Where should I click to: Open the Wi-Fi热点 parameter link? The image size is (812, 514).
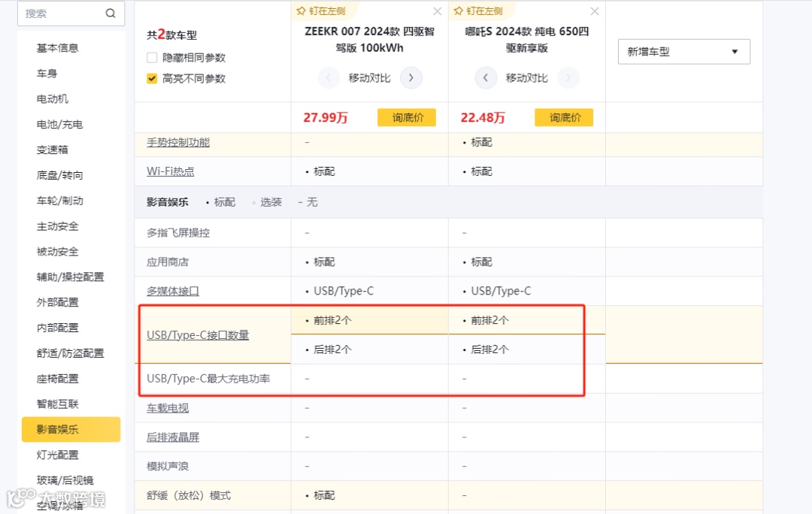pos(171,171)
